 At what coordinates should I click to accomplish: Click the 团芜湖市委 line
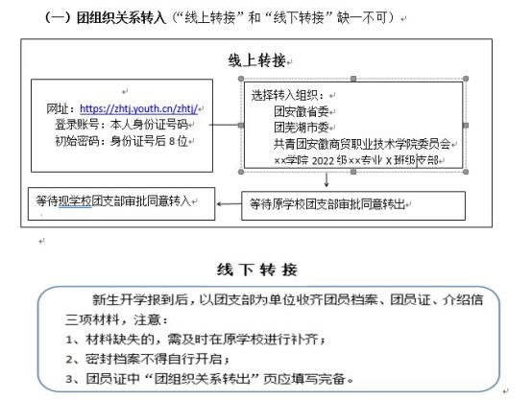coord(302,128)
